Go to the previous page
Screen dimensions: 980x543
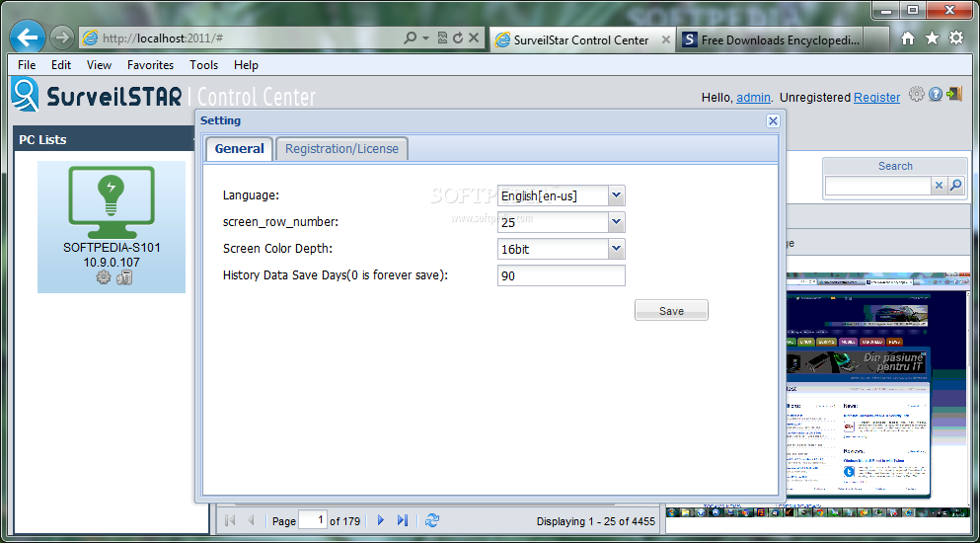tap(252, 520)
